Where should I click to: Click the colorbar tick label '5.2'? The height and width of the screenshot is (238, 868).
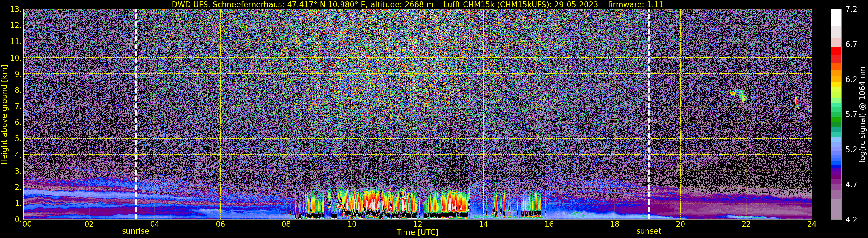coord(851,149)
